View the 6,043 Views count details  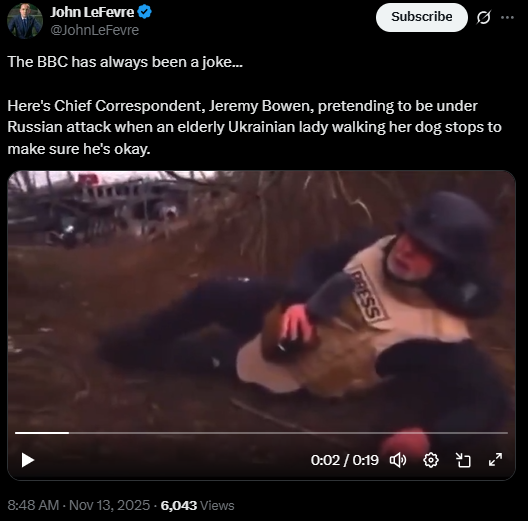tap(197, 505)
